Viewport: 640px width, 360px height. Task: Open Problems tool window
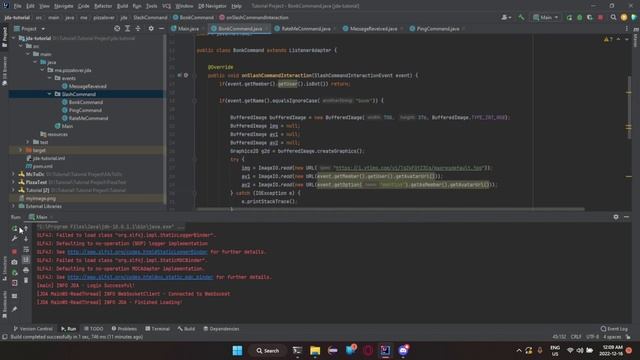[x=124, y=329]
